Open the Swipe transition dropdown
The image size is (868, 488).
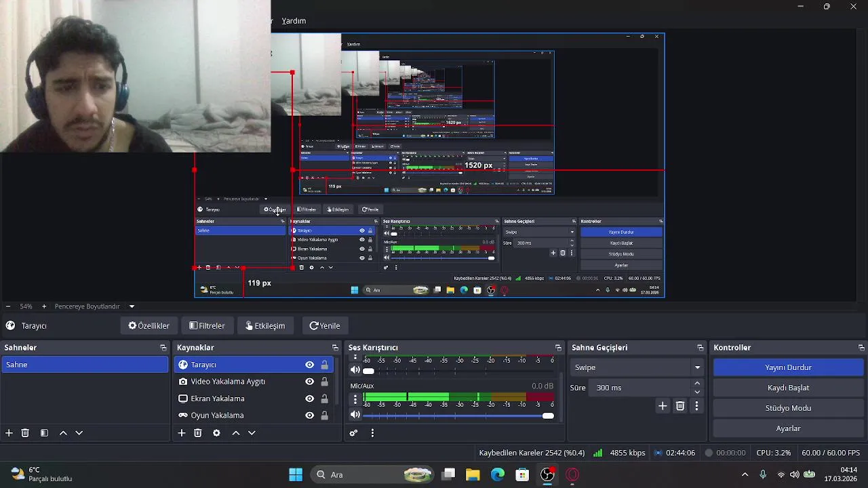point(636,367)
